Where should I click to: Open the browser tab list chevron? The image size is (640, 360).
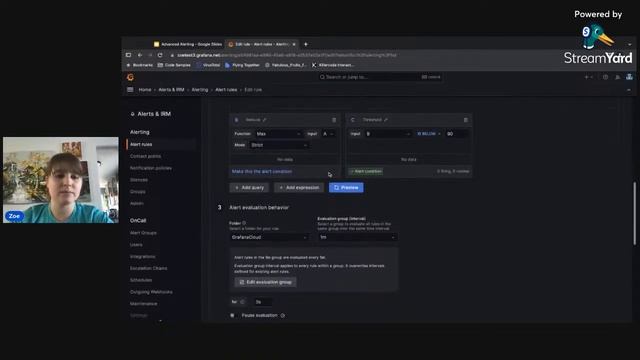point(629,44)
